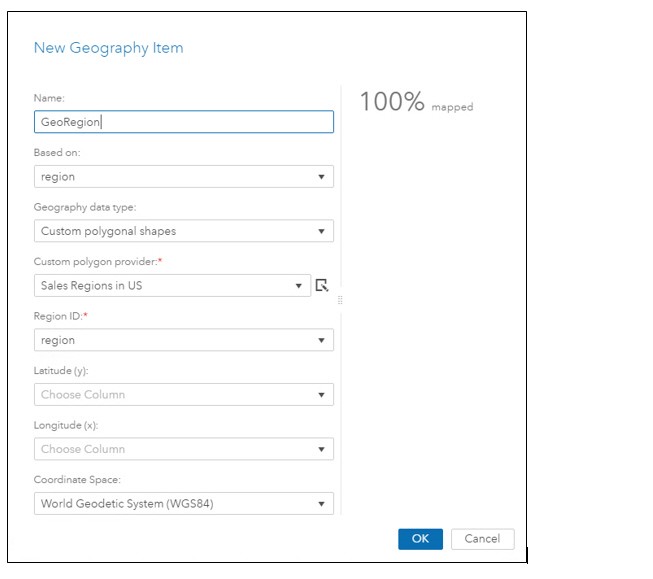Open the Latitude (y) Choose Column dropdown
The width and height of the screenshot is (653, 579).
click(x=184, y=394)
